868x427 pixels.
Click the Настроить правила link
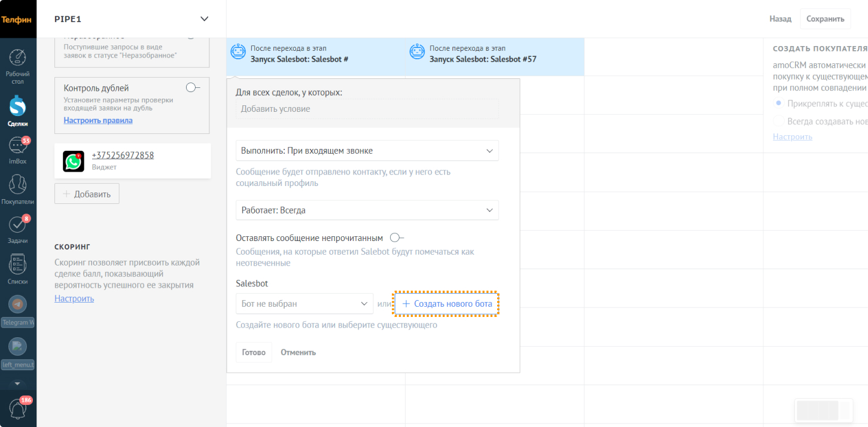[98, 120]
